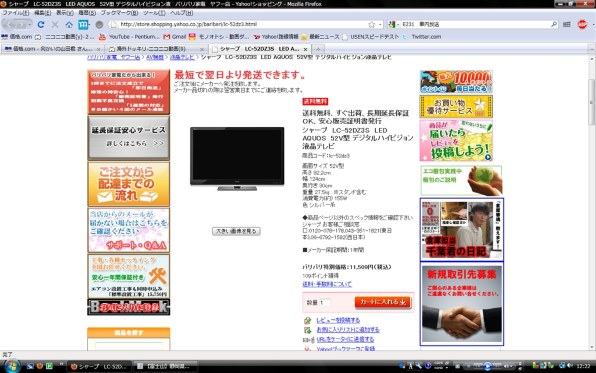This screenshot has width=596, height=373.
Task: Click the 送料・手数料について link
Action: coord(327,284)
